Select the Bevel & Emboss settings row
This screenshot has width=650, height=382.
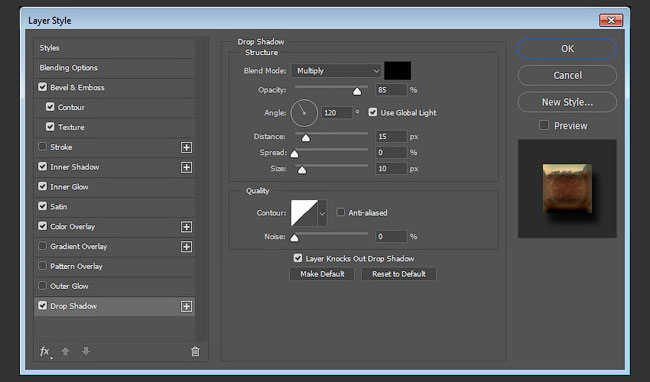click(x=114, y=87)
